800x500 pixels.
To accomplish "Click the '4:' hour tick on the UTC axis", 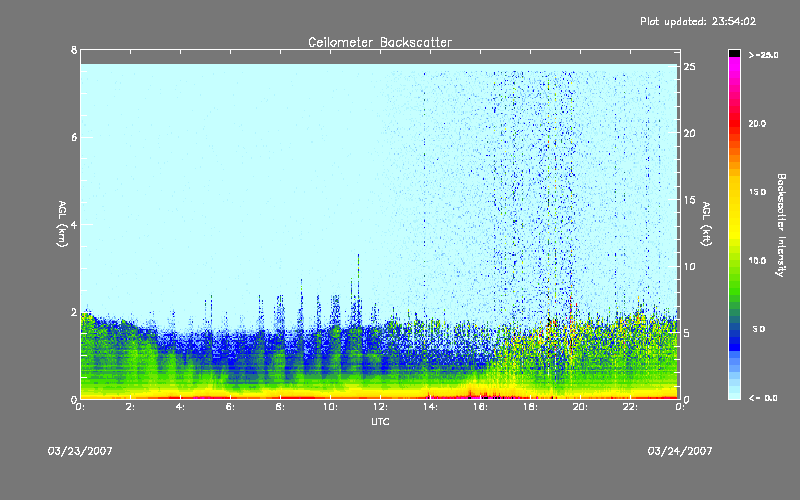I will tap(181, 407).
